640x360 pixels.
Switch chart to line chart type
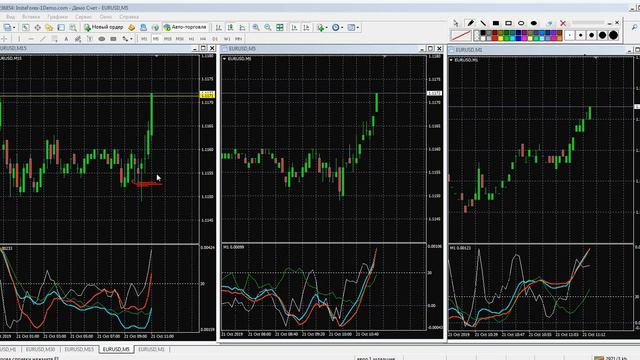coord(242,27)
